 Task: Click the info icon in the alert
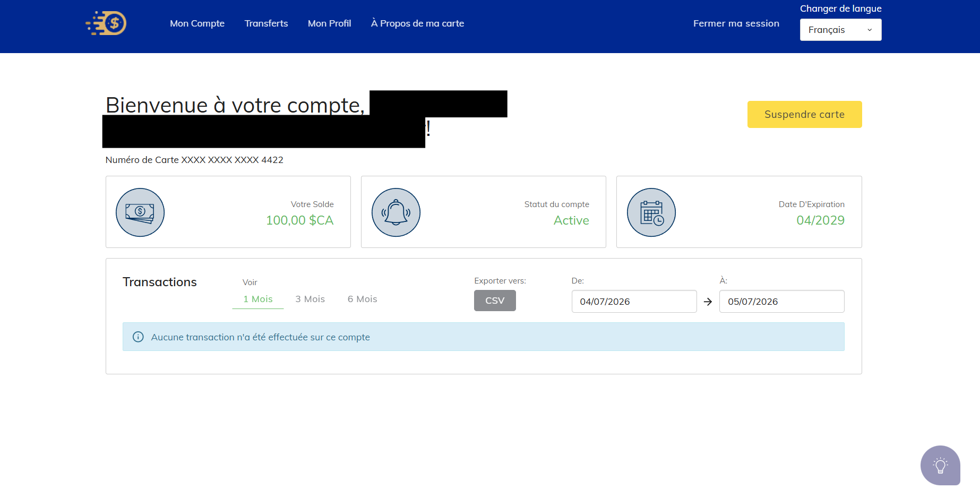coord(138,337)
